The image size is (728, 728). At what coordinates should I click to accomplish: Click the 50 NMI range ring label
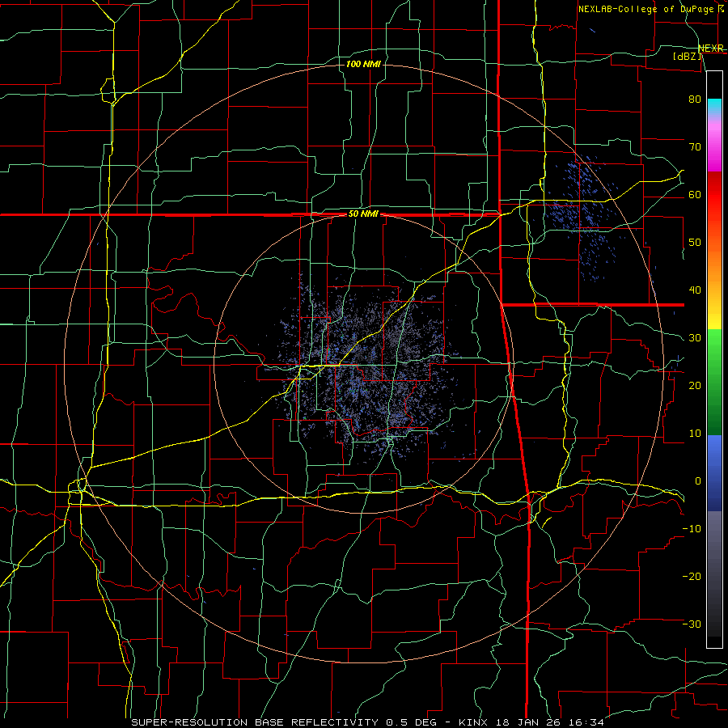(363, 214)
